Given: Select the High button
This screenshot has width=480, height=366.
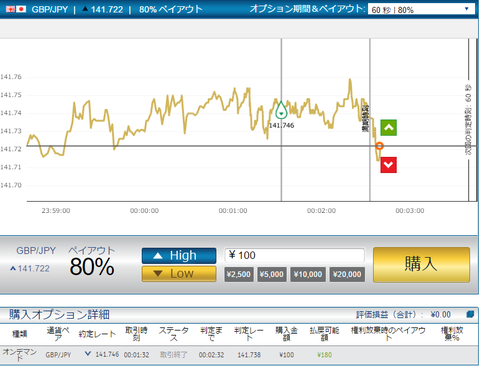Looking at the screenshot, I should [x=179, y=256].
